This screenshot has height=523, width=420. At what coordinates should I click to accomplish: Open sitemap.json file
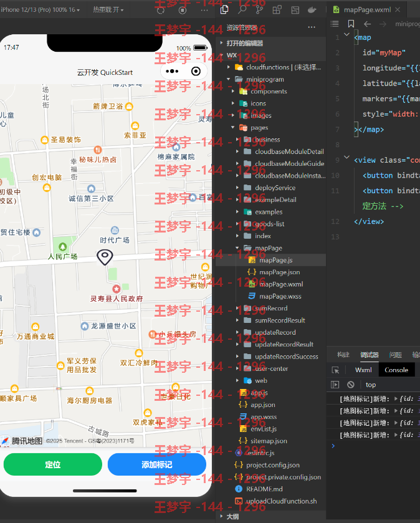tap(270, 441)
